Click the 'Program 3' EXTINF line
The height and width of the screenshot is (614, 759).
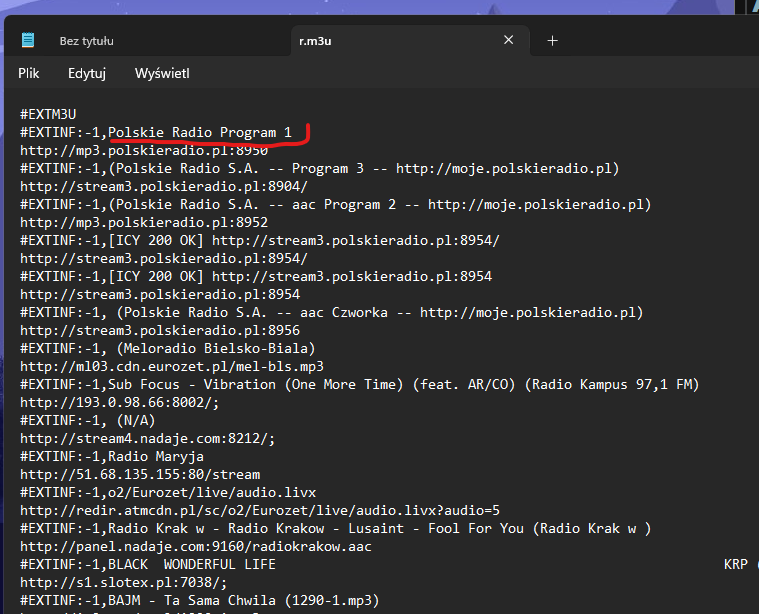coord(319,168)
